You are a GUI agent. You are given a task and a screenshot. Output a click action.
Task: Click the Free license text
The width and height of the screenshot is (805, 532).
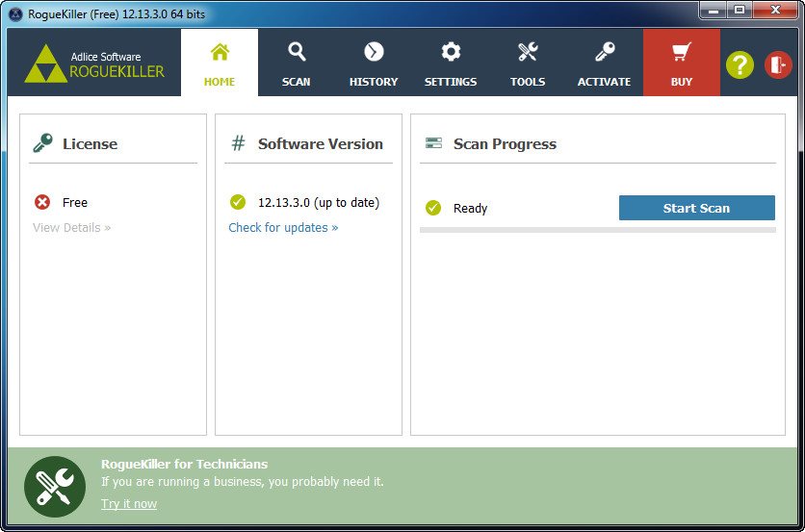pos(75,203)
